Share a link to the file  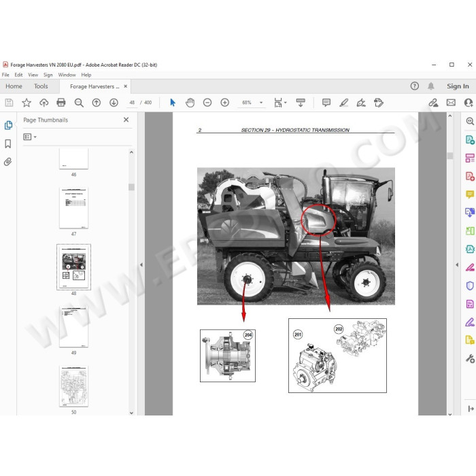[x=433, y=103]
